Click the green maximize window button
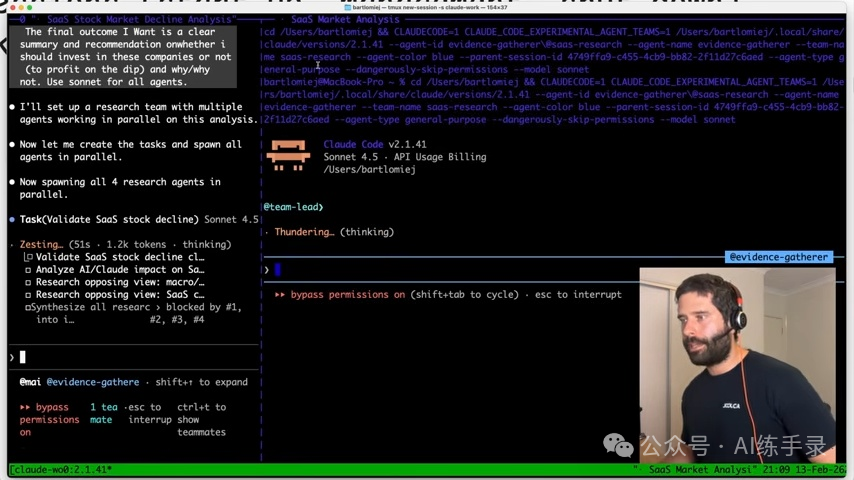The image size is (854, 480). coord(29,8)
